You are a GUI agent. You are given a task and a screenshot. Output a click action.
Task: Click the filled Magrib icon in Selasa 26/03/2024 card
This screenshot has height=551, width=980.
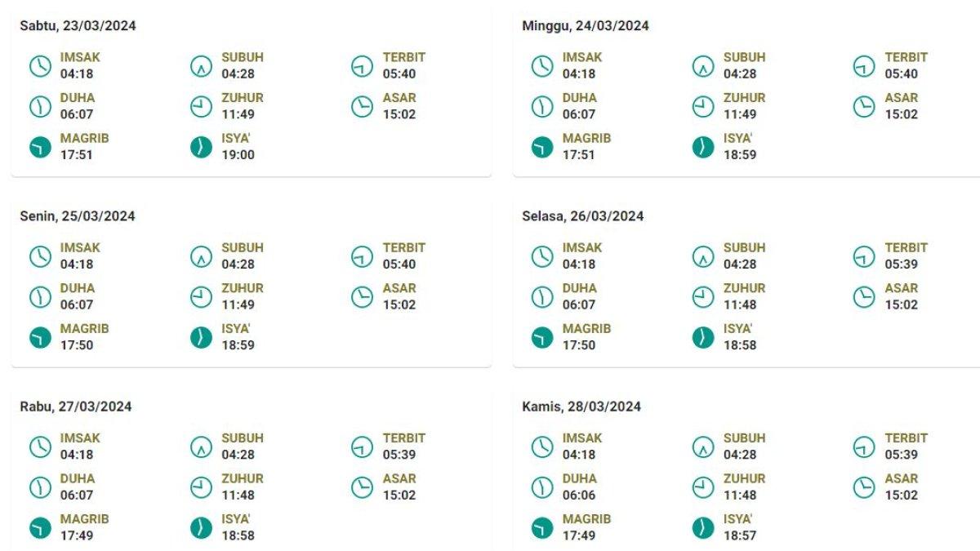pos(542,337)
